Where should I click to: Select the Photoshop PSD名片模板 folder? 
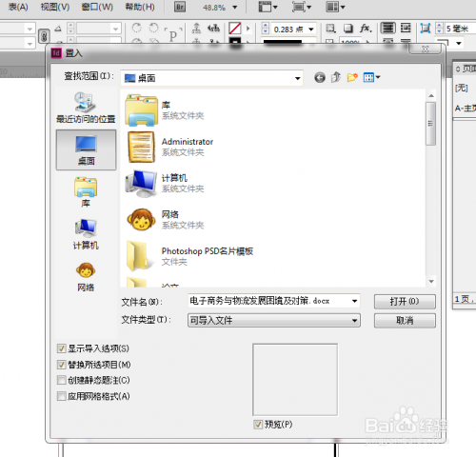(x=189, y=256)
